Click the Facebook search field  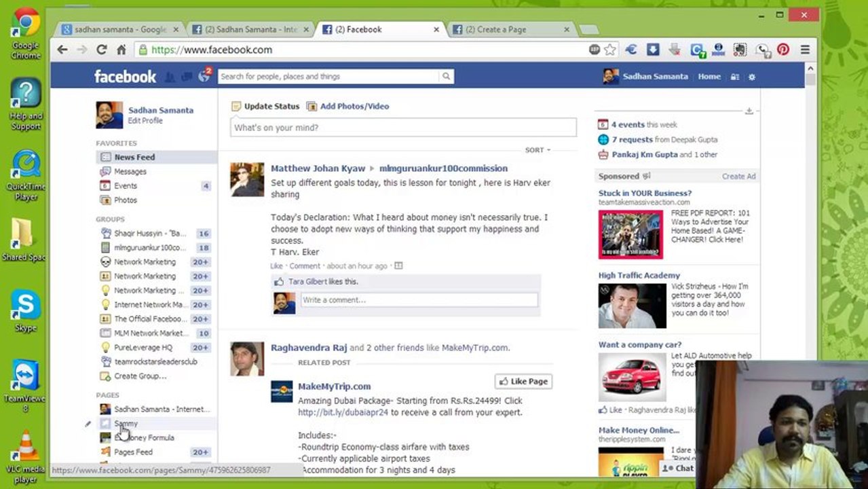pyautogui.click(x=329, y=77)
